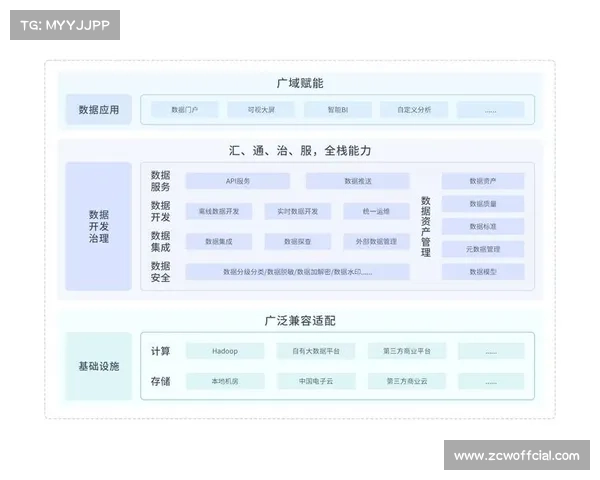
Task: Select the 数据模型 box
Action: 483,272
